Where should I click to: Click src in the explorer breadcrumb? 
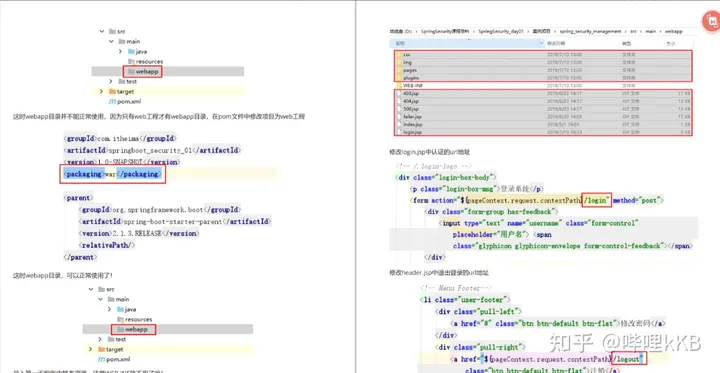633,31
